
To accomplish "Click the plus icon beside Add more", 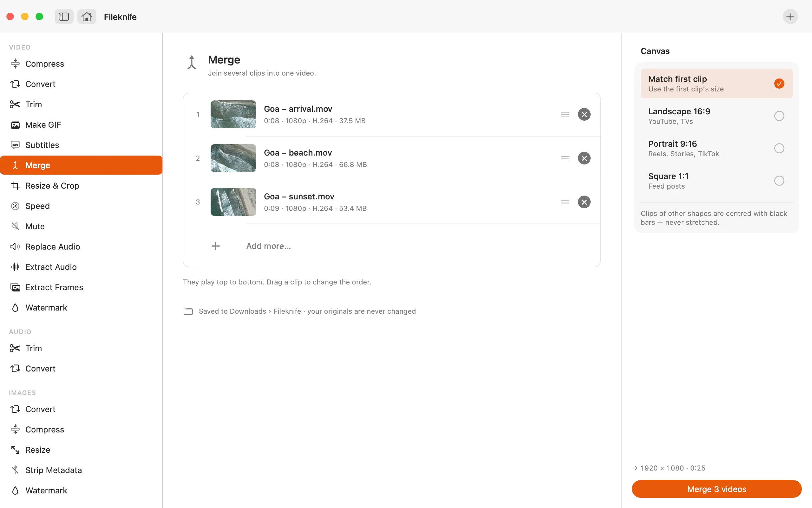I will point(216,246).
